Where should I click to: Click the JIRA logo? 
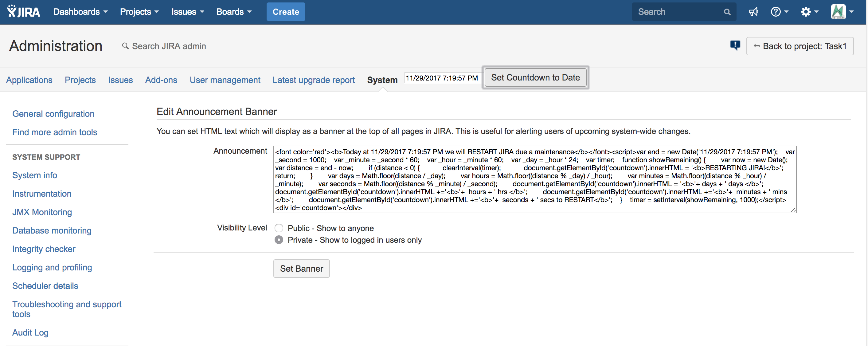(24, 12)
